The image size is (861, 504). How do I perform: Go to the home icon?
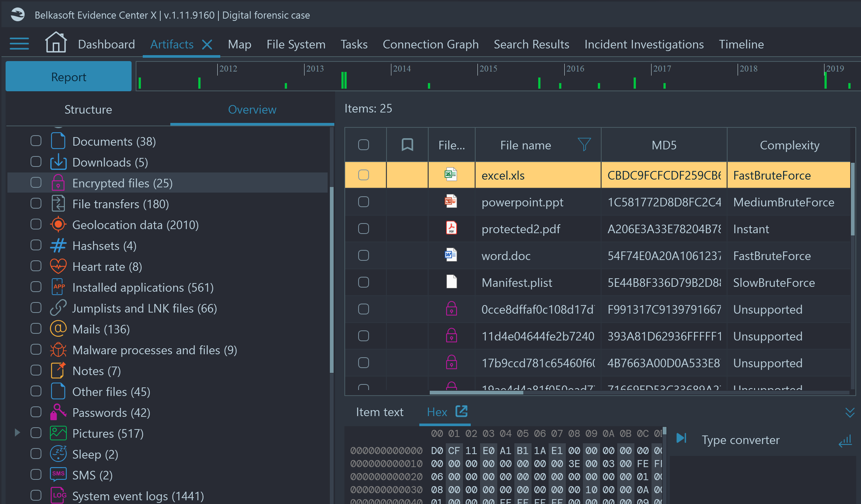tap(56, 42)
